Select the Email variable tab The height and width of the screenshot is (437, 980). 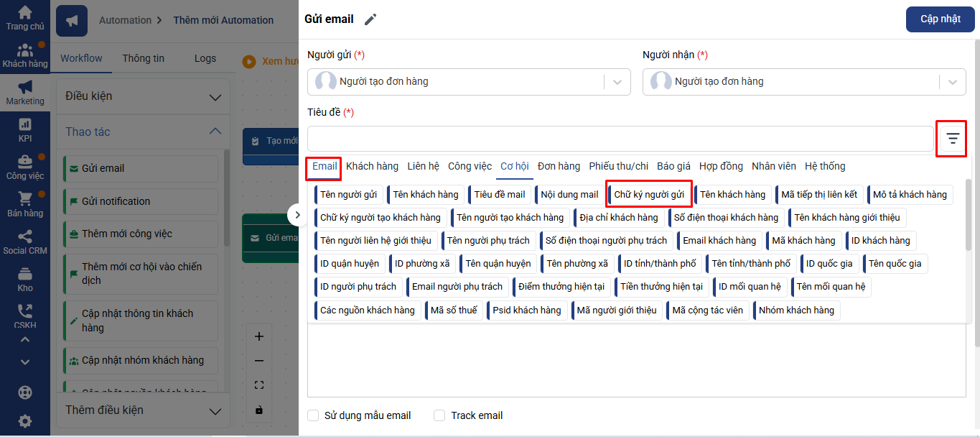[324, 166]
